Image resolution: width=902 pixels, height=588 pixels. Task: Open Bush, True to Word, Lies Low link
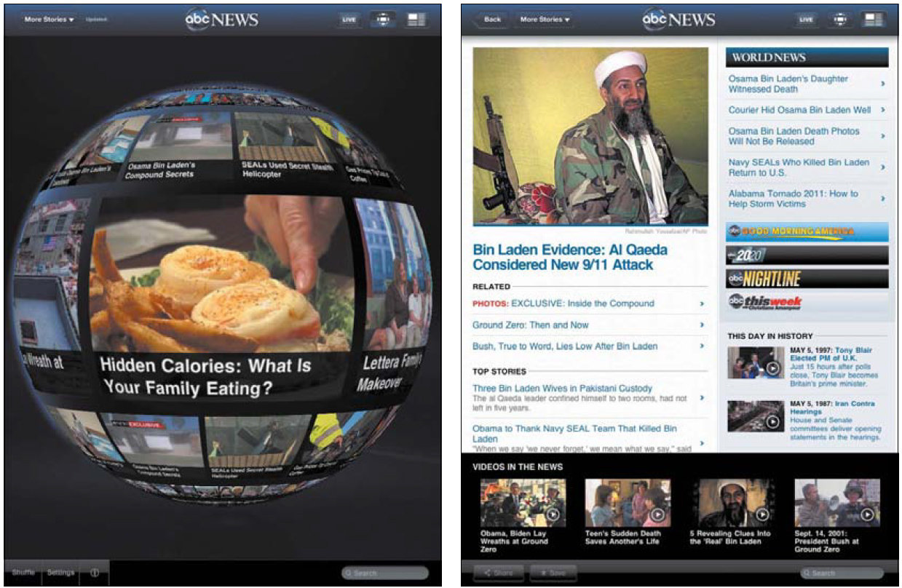[x=565, y=346]
